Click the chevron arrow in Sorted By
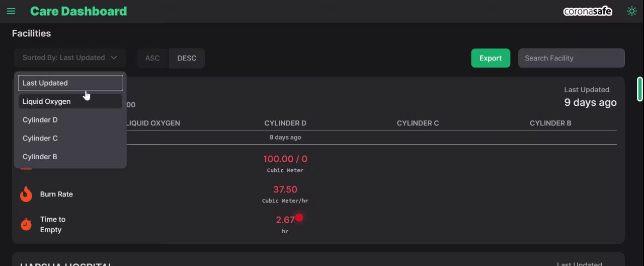 tap(114, 58)
